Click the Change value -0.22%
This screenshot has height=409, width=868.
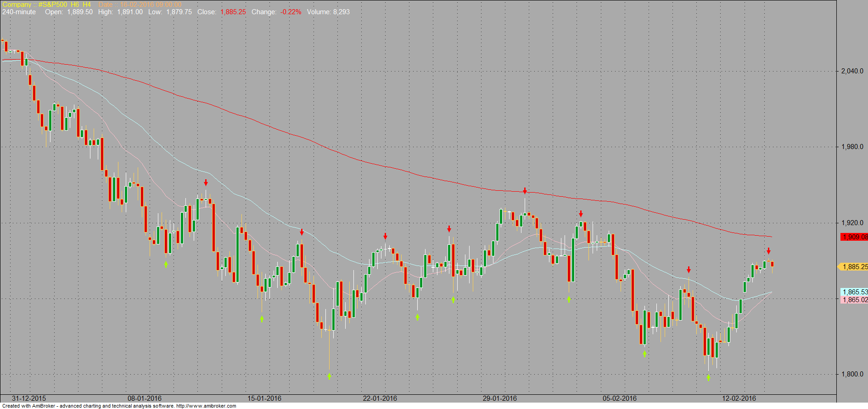pyautogui.click(x=291, y=12)
